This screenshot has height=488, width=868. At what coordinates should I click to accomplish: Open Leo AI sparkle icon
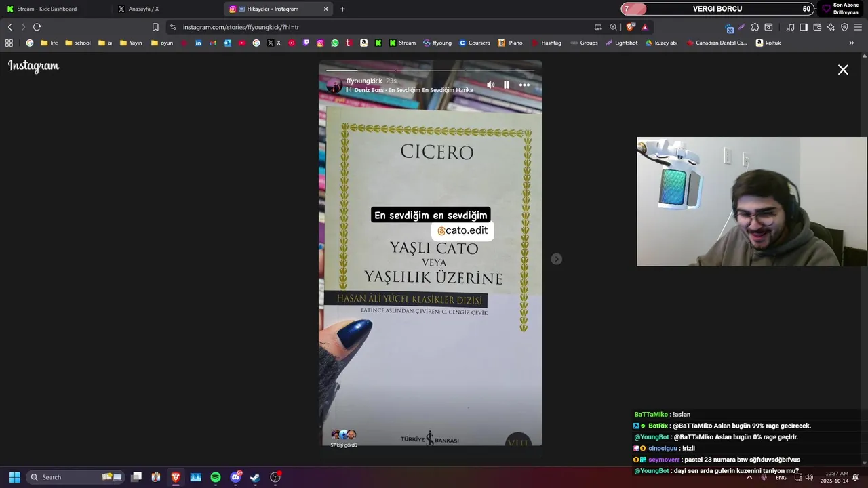(831, 27)
